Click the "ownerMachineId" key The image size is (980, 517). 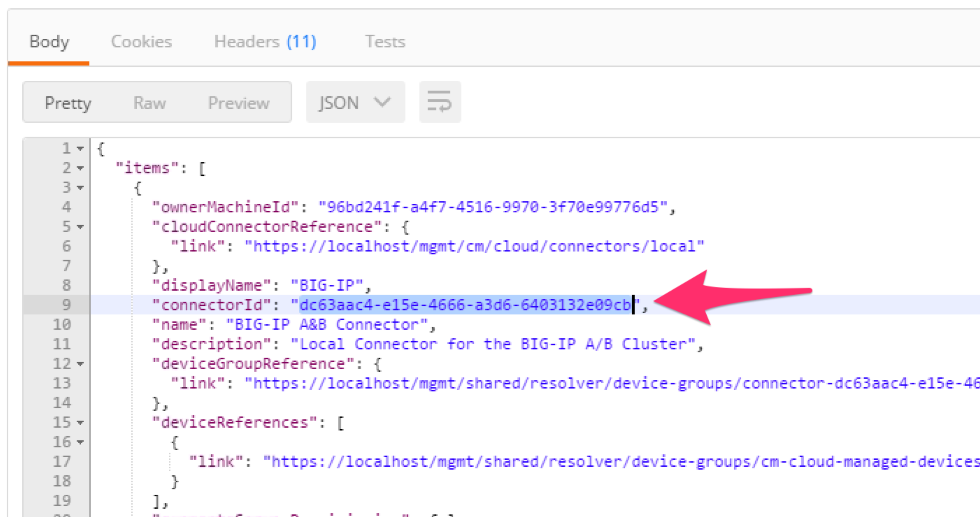(x=225, y=207)
